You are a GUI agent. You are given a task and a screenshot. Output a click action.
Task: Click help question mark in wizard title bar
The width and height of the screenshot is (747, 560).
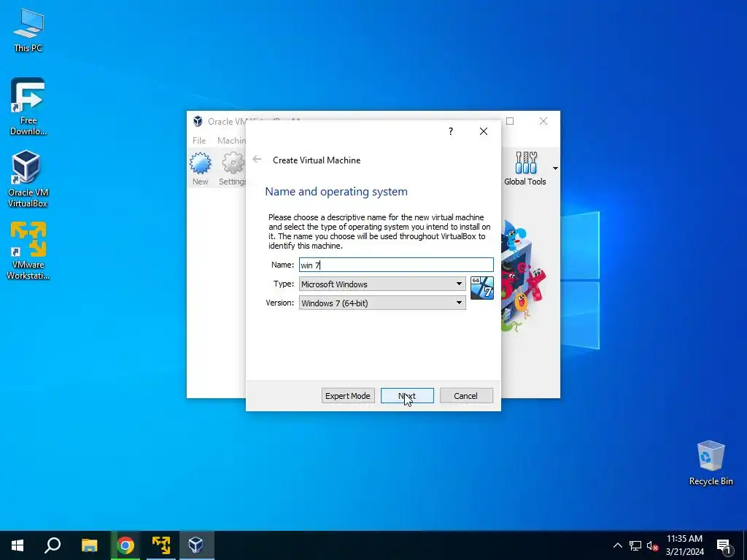tap(451, 131)
